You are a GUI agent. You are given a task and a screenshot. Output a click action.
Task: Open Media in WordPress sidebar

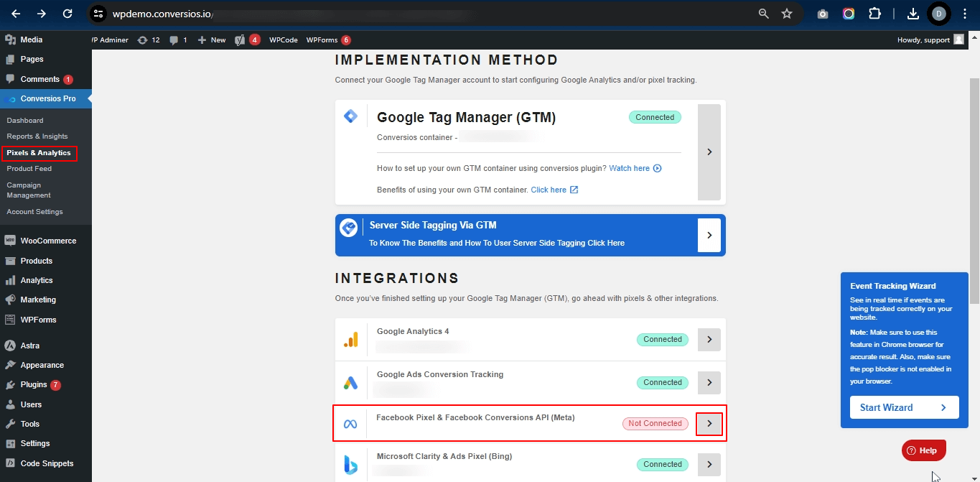click(46, 40)
